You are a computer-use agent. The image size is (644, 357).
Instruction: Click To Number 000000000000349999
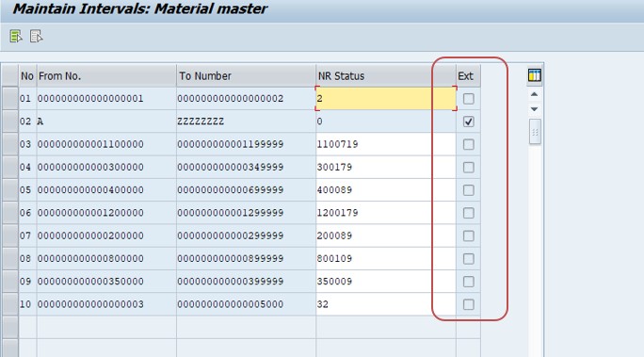click(247, 168)
